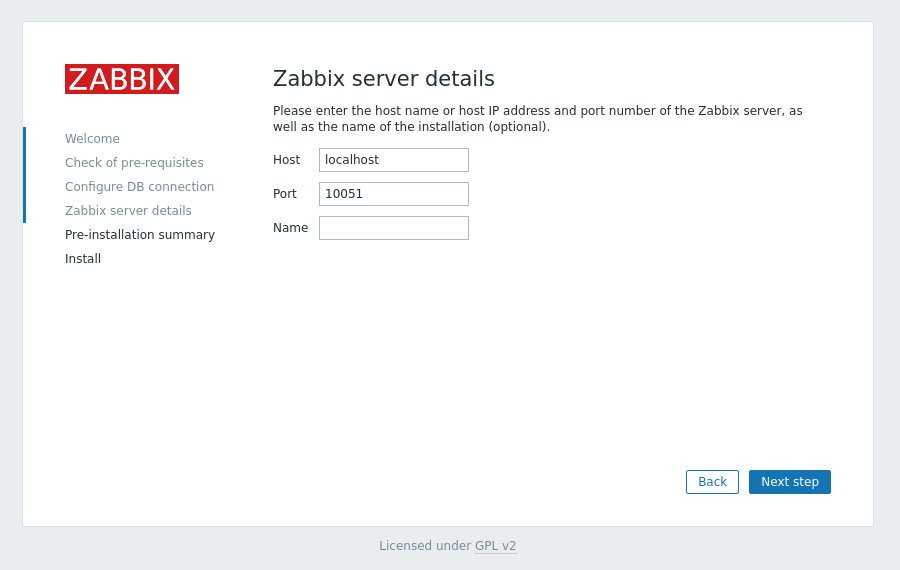Click the Licensed under footer text
Image resolution: width=900 pixels, height=570 pixels.
click(x=425, y=546)
